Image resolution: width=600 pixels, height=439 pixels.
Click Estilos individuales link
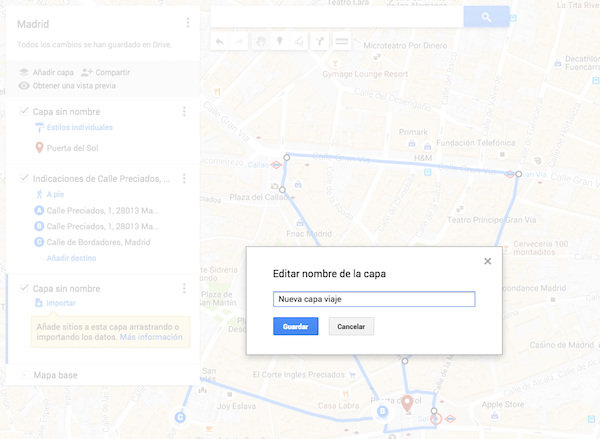tap(80, 127)
